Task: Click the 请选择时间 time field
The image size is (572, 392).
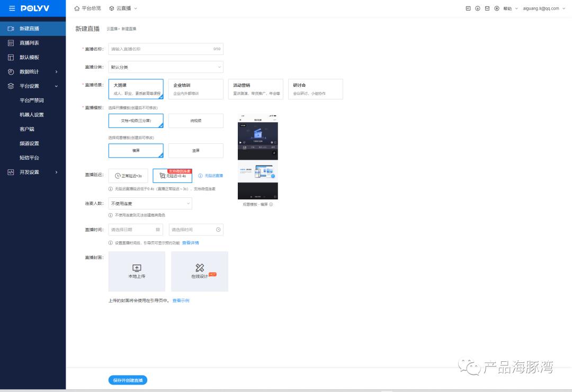Action: coord(196,230)
